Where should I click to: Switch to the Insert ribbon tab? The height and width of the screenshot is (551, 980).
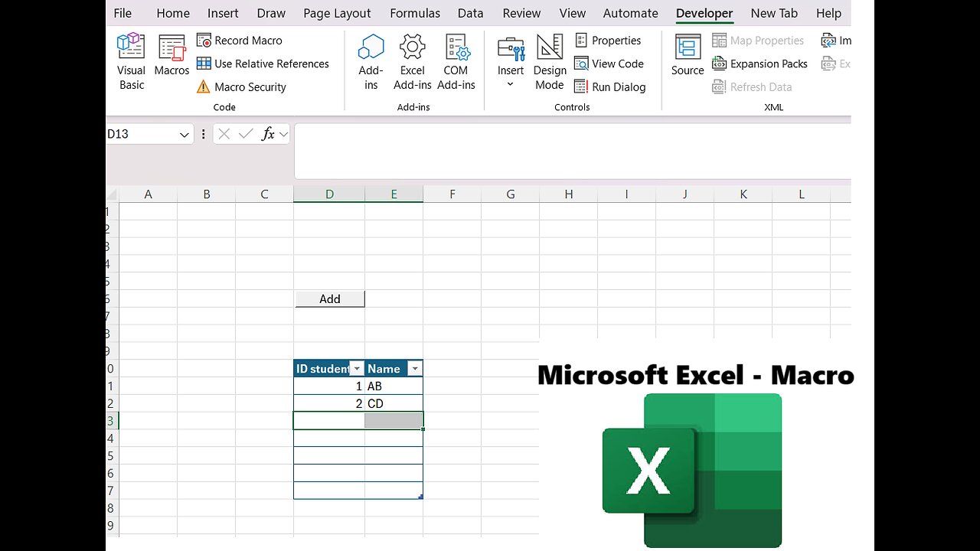(x=223, y=13)
